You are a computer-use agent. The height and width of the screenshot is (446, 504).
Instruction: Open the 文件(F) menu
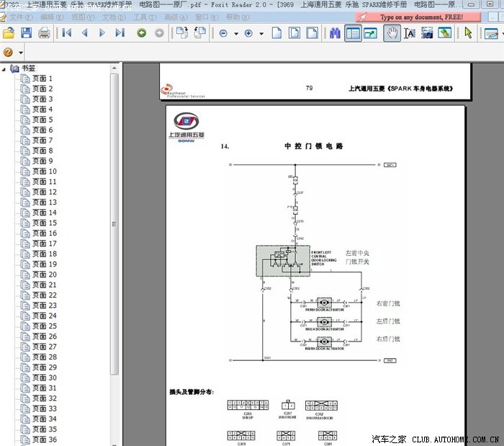pos(21,17)
